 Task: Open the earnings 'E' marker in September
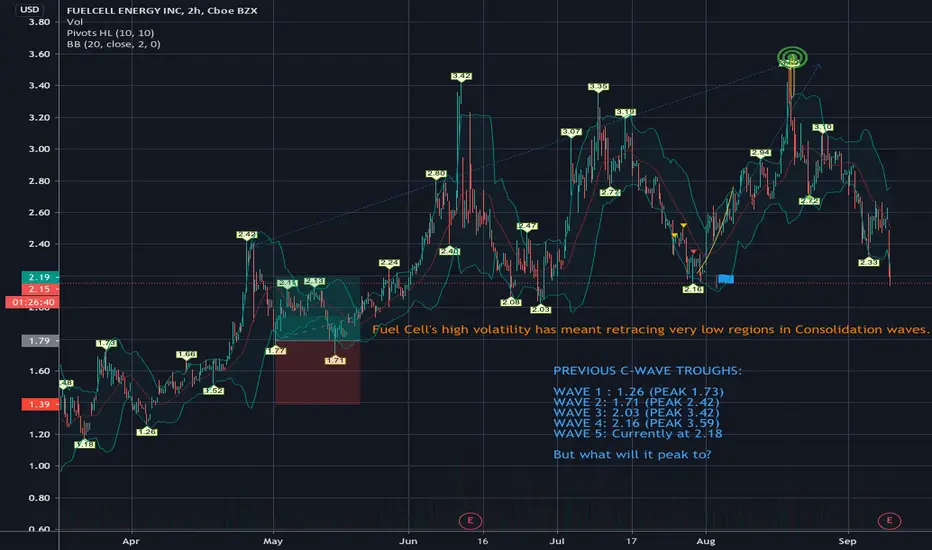click(889, 520)
